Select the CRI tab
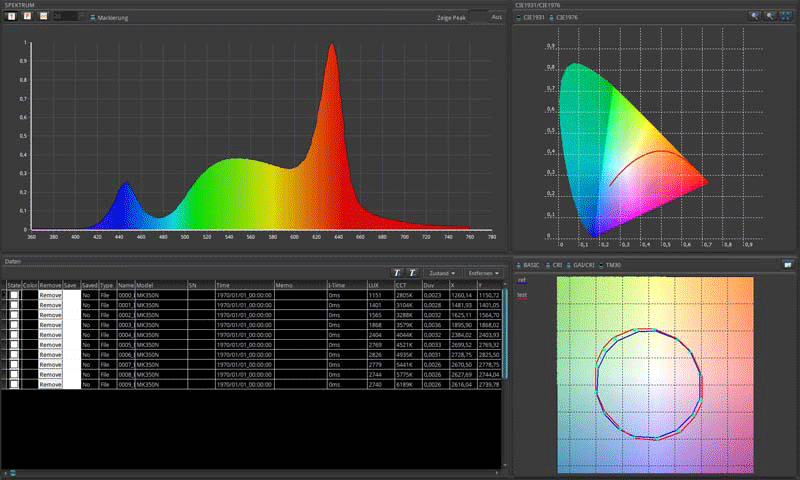 coord(556,265)
